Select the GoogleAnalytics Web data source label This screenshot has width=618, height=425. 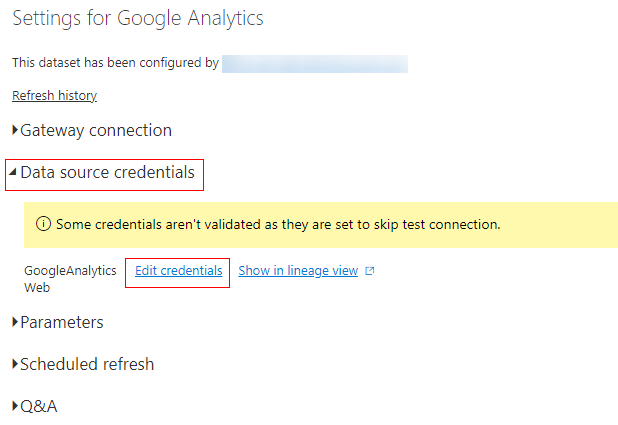tap(70, 279)
